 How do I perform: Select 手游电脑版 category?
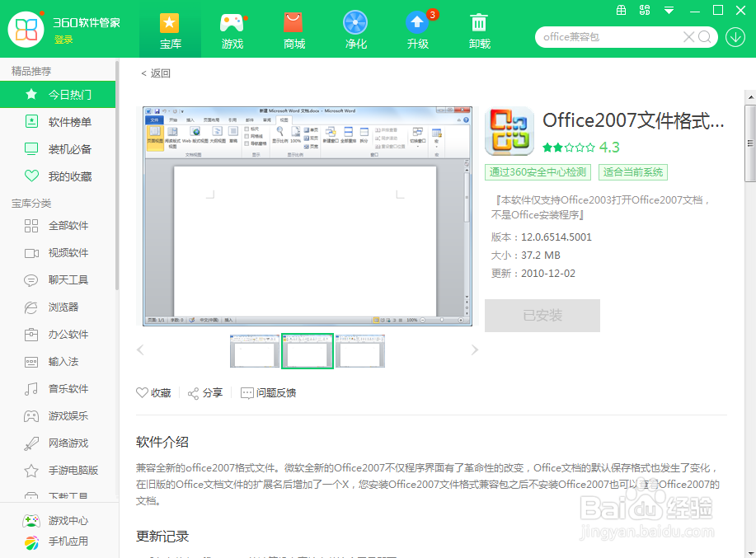(58, 471)
